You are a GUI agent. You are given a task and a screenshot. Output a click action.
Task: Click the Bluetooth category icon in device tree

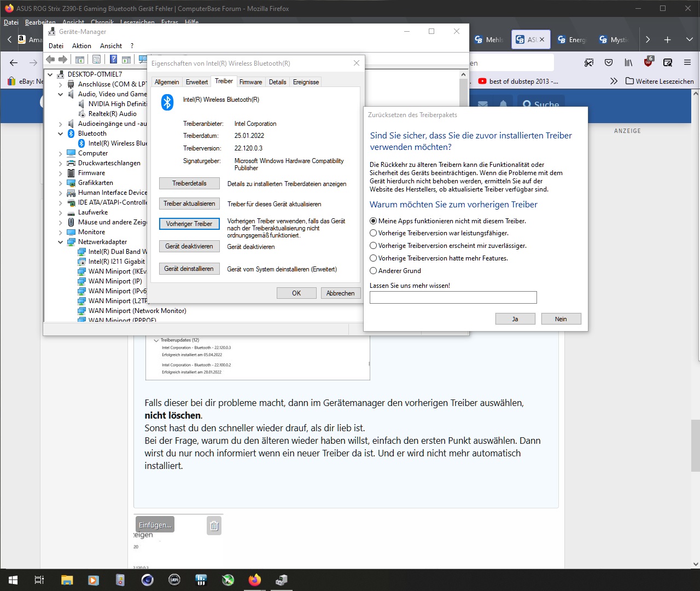click(71, 134)
